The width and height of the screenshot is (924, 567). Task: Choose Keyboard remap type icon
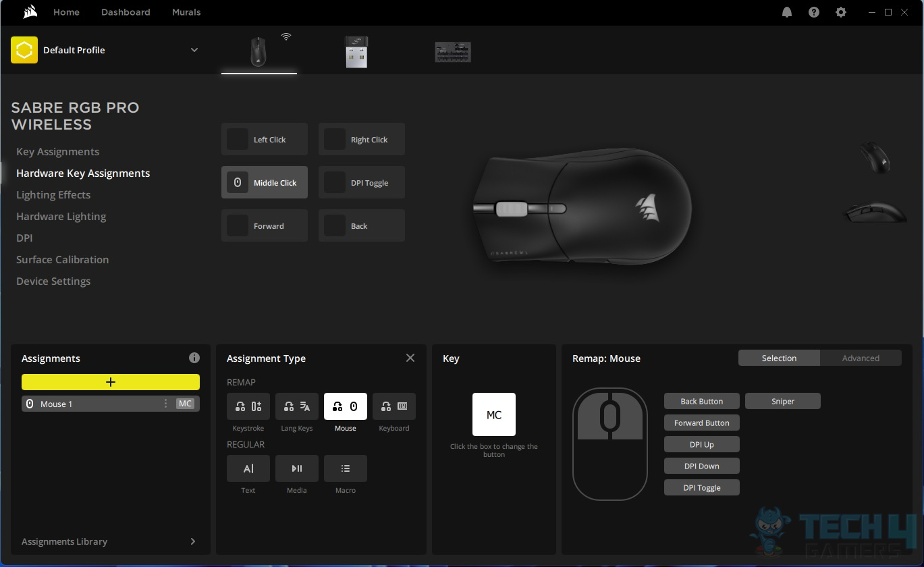pos(394,406)
